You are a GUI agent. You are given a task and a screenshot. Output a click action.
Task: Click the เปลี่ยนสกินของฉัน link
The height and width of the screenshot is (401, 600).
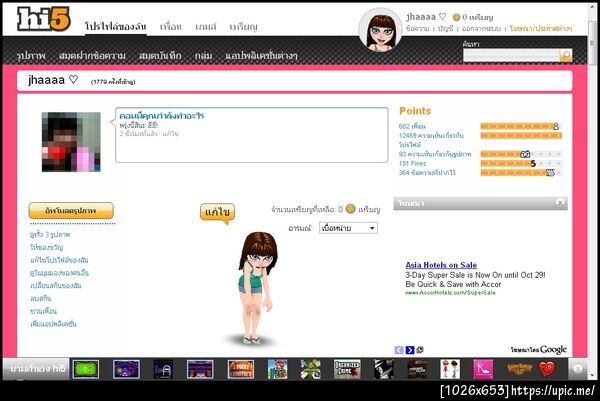(55, 286)
